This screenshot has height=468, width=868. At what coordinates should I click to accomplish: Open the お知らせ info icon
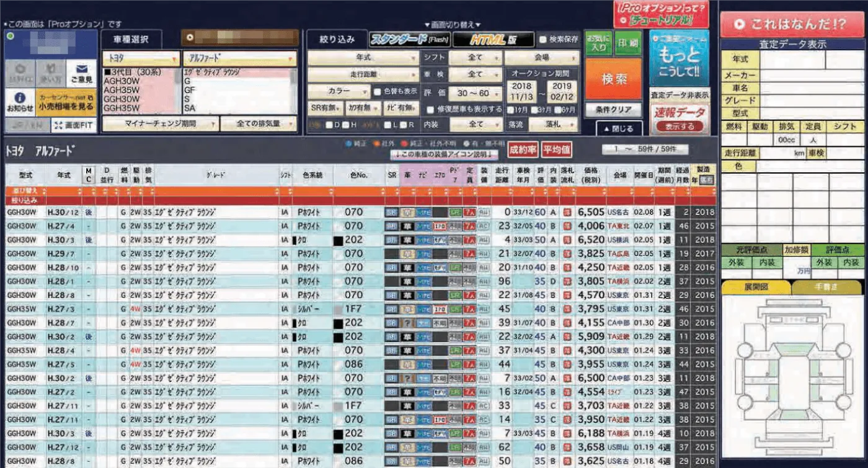20,102
